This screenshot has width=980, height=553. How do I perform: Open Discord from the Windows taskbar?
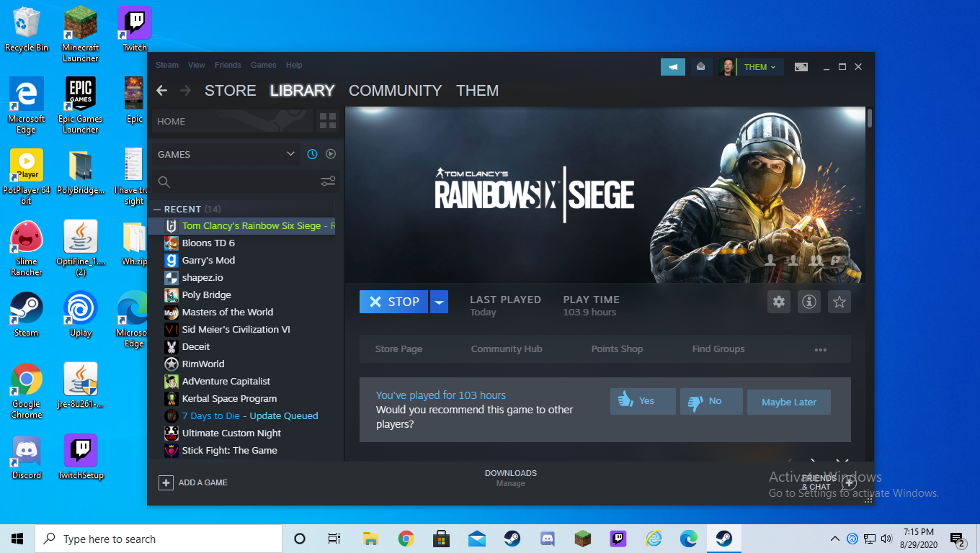(547, 539)
